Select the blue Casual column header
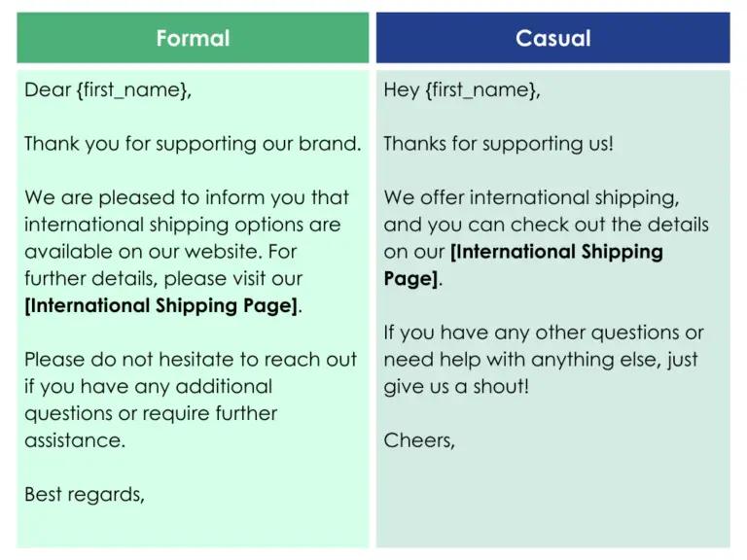Image resolution: width=747 pixels, height=560 pixels. (552, 38)
